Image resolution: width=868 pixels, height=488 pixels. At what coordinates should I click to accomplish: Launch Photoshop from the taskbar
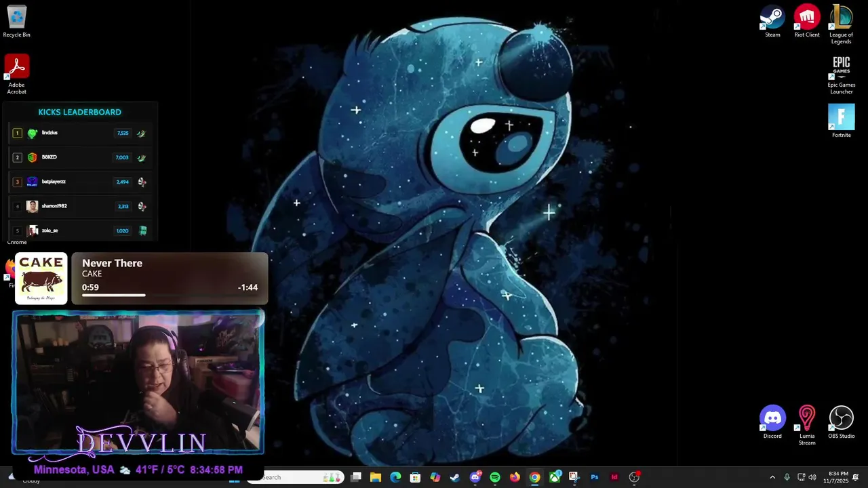(x=595, y=477)
